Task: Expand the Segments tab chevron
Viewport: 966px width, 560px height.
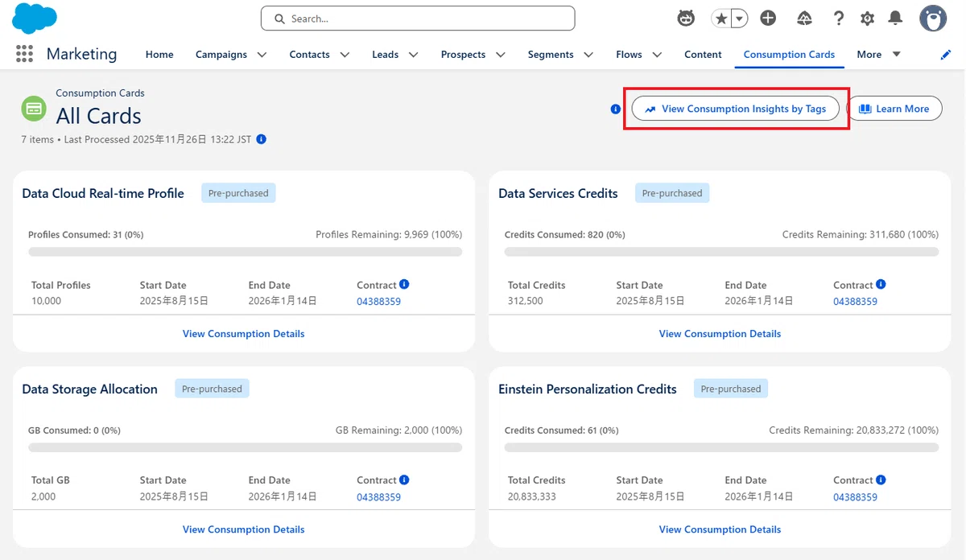Action: (x=588, y=55)
